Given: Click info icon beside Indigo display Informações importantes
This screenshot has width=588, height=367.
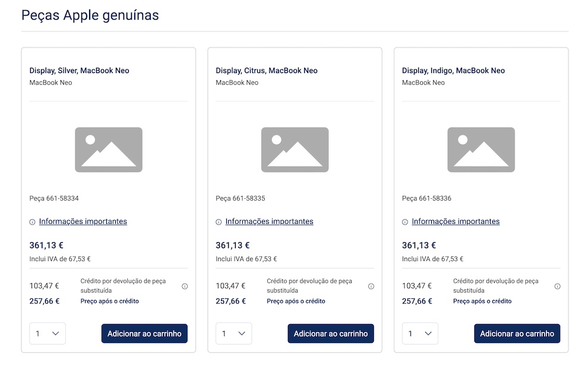Looking at the screenshot, I should coord(405,222).
